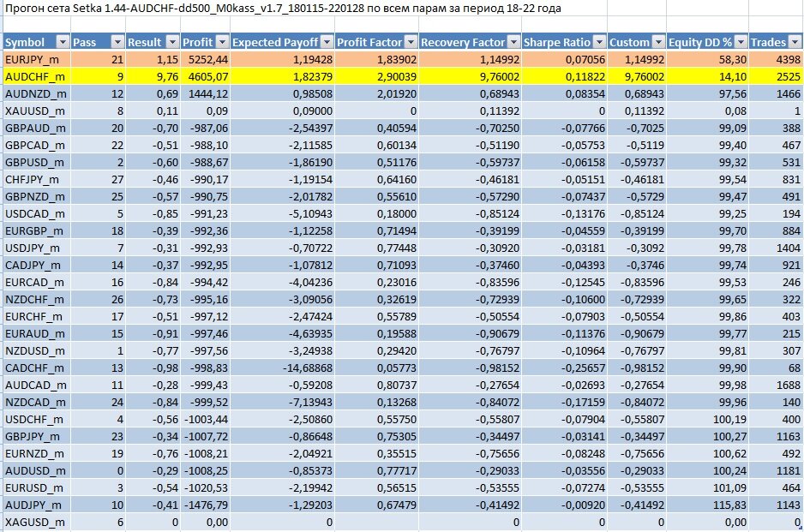804x532 pixels.
Task: Select the NZDUSD_m symbol cell
Action: pyautogui.click(x=37, y=350)
